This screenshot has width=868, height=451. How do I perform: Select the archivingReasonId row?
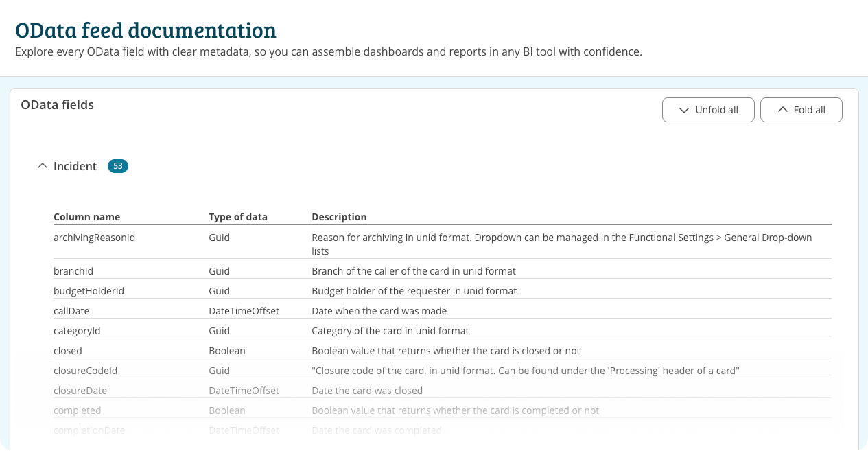pyautogui.click(x=94, y=237)
